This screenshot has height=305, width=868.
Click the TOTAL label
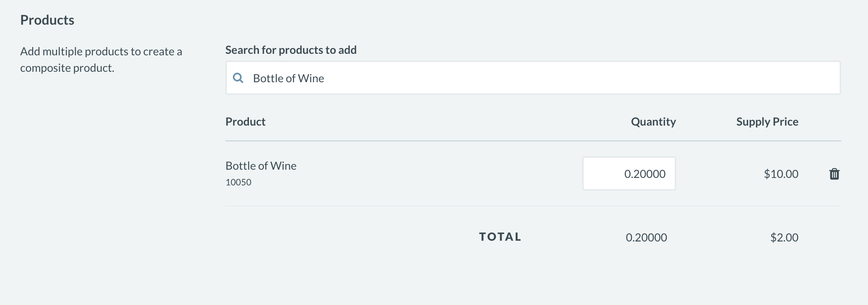500,237
